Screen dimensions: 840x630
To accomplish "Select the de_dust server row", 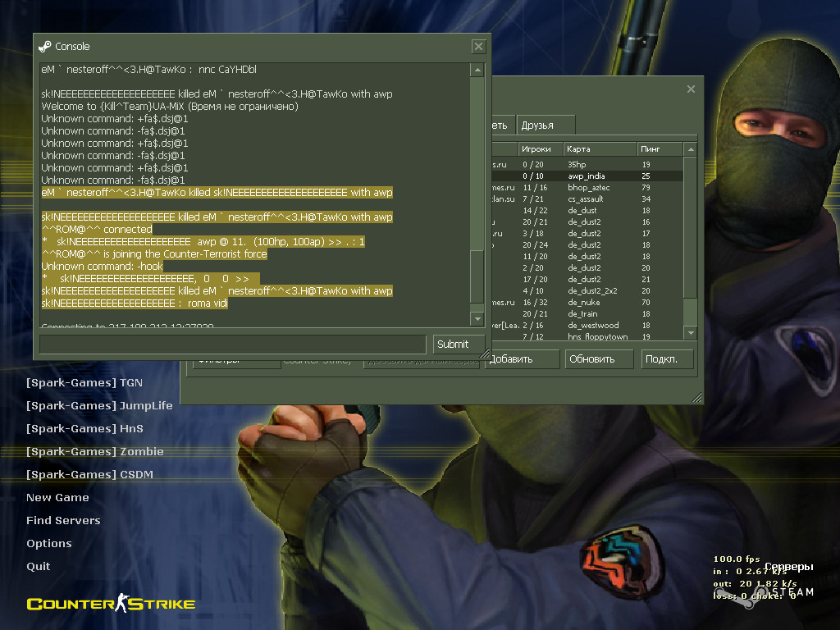I will click(x=587, y=211).
